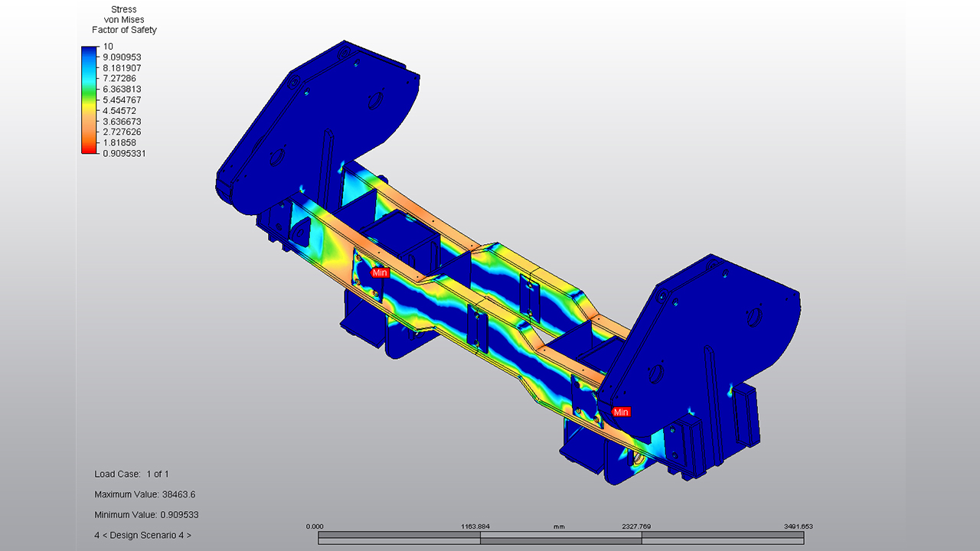This screenshot has width=980, height=551.
Task: Click legend value 4.54572
Action: click(120, 110)
